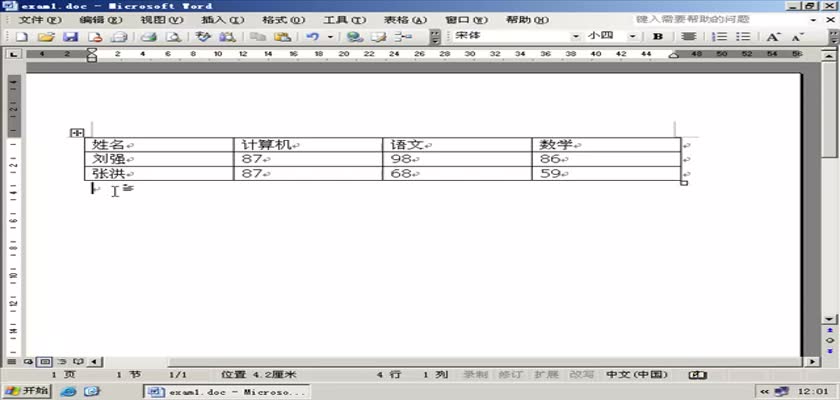Create a new blank document
This screenshot has height=400, width=840.
[x=21, y=37]
